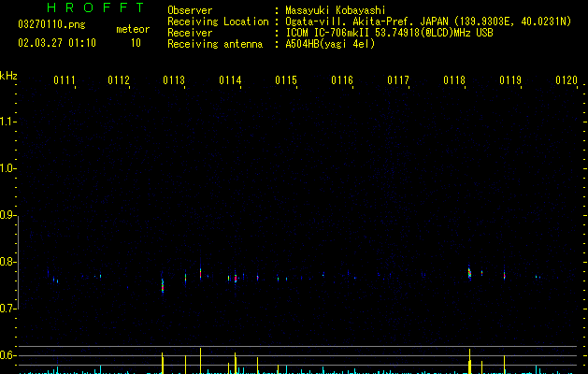
Task: Click the 0118 time marker
Action: [x=454, y=80]
